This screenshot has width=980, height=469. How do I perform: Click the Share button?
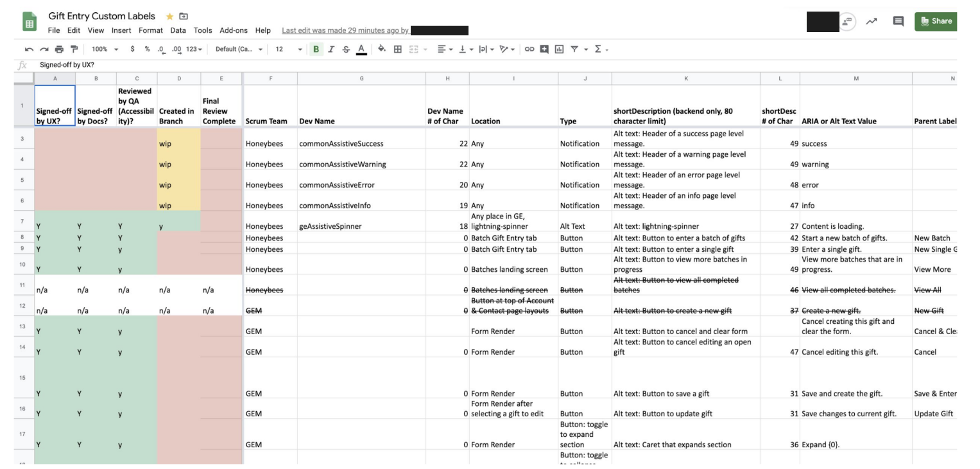point(936,21)
